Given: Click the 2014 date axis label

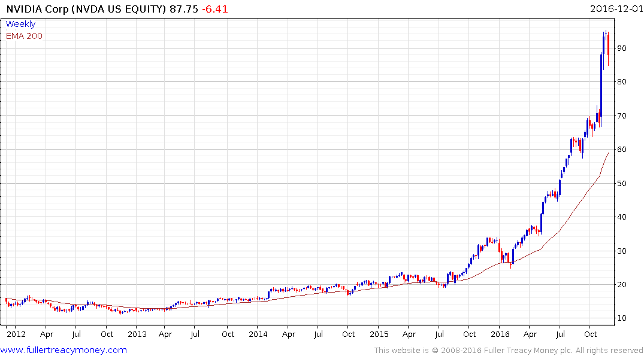Looking at the screenshot, I should (258, 334).
